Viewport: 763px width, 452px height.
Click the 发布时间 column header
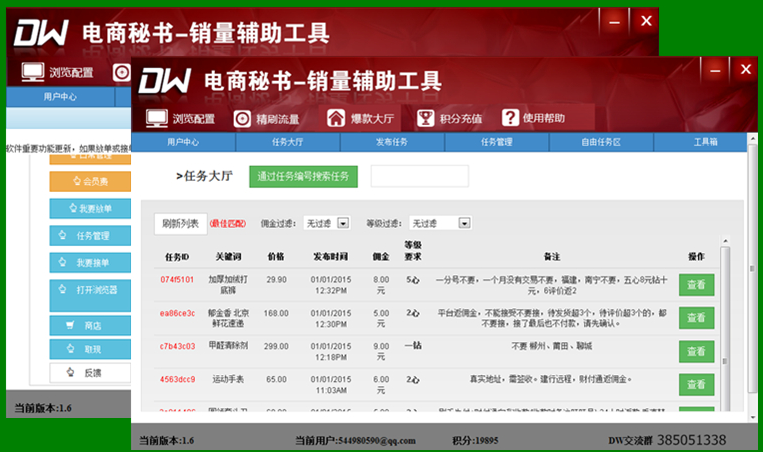[x=331, y=256]
